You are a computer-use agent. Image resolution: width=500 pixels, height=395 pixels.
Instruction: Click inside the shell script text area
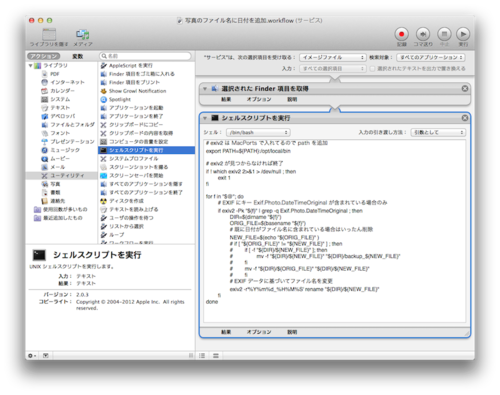coord(334,231)
